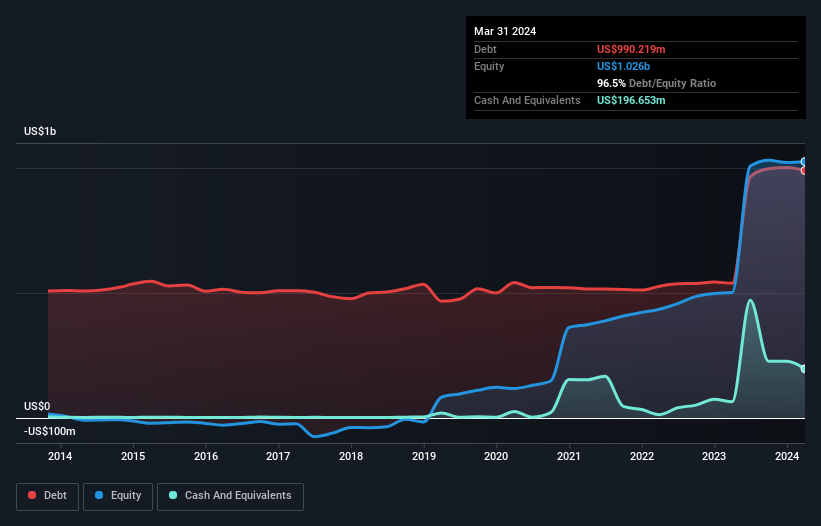Click the 96.5% Debt/Equity Ratio text
The image size is (821, 526).
(x=656, y=83)
